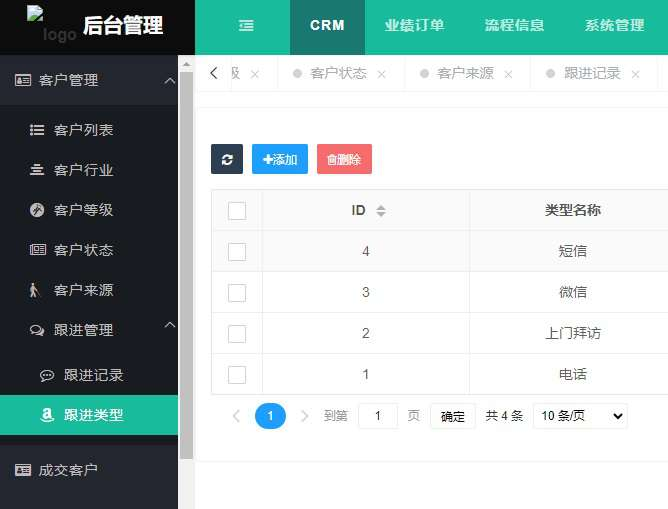
Task: Click the page number input field
Action: click(x=378, y=416)
